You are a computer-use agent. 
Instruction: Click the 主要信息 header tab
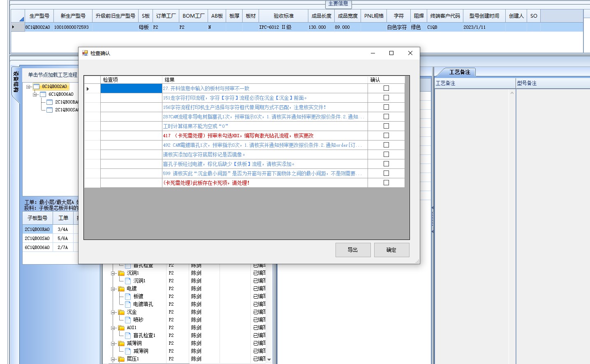338,4
